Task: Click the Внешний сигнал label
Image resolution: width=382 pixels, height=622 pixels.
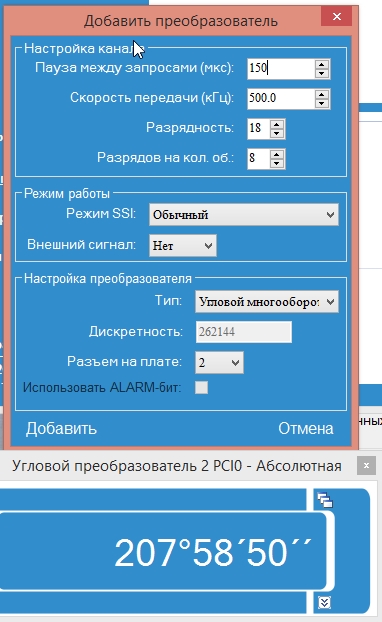Action: point(81,244)
